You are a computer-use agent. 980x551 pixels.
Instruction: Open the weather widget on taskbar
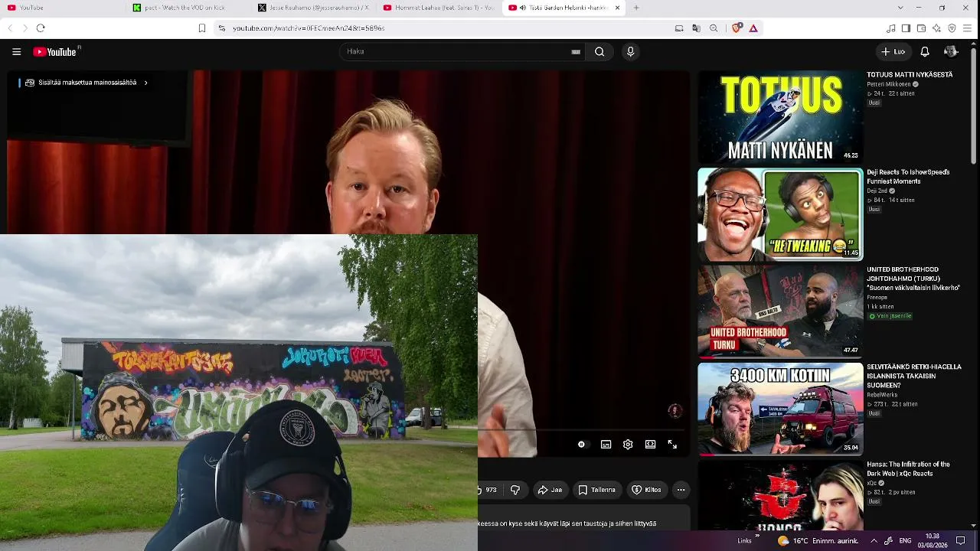click(x=818, y=540)
